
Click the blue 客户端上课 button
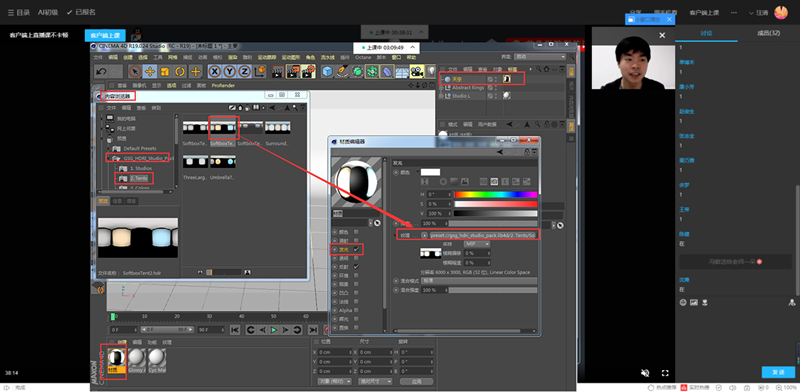(105, 36)
